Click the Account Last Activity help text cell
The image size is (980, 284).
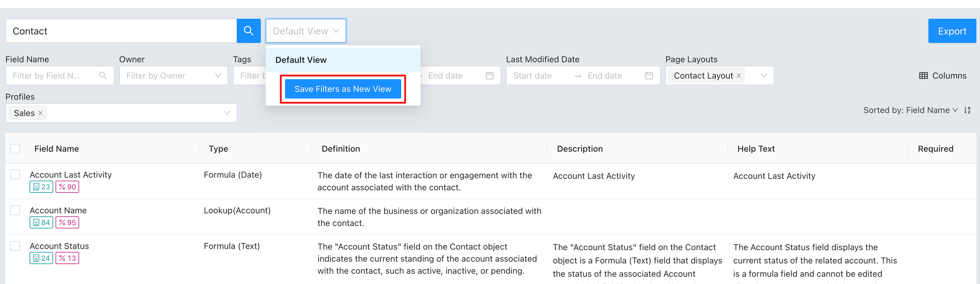coord(774,176)
